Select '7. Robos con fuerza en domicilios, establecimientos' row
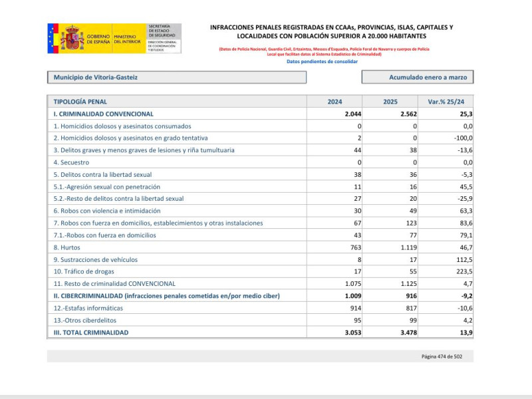532x399 pixels. pos(158,223)
